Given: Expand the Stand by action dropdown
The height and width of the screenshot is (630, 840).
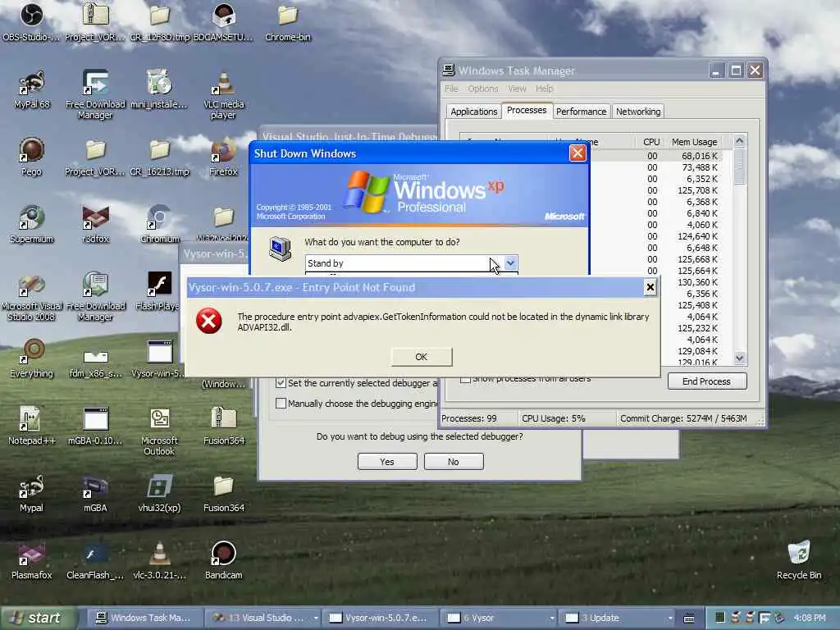Looking at the screenshot, I should (x=510, y=262).
